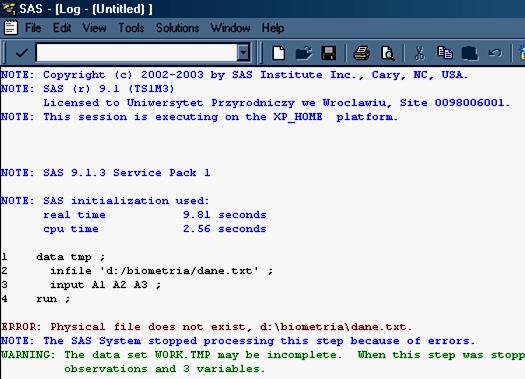Image resolution: width=525 pixels, height=379 pixels.
Task: Click the Print Preview toolbar icon
Action: click(387, 53)
